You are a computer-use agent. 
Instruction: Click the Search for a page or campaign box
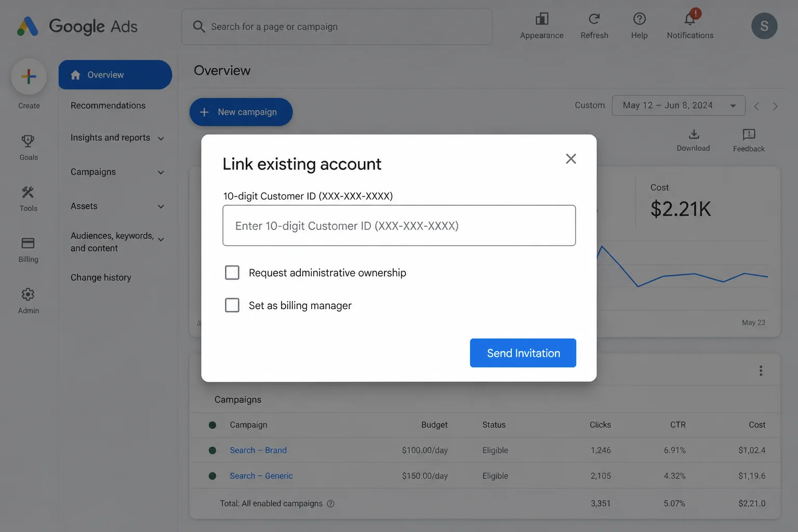[x=337, y=26]
